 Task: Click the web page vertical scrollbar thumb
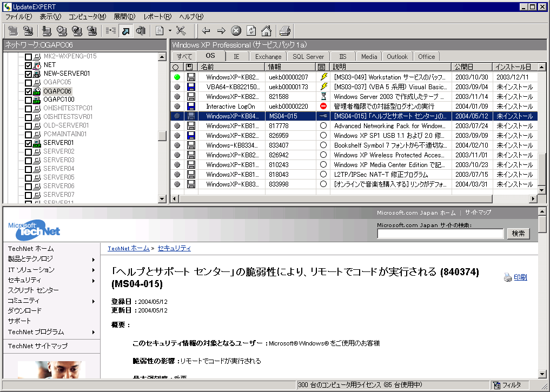coord(542,224)
